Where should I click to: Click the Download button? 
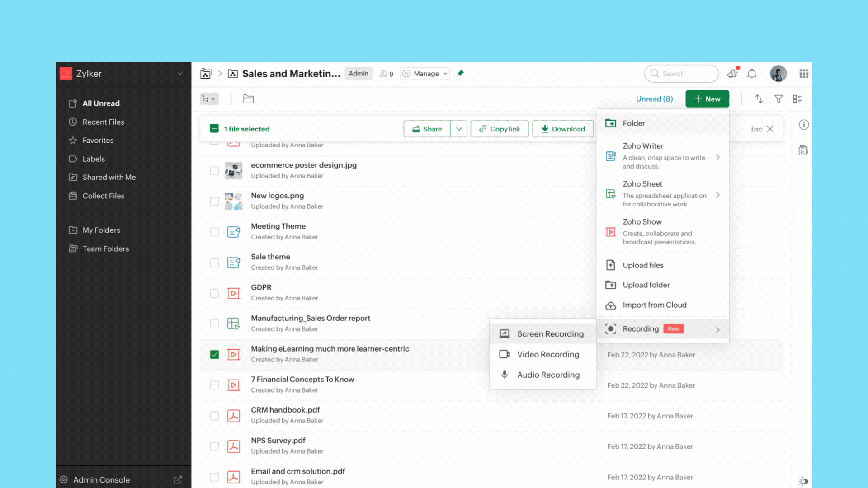(563, 129)
